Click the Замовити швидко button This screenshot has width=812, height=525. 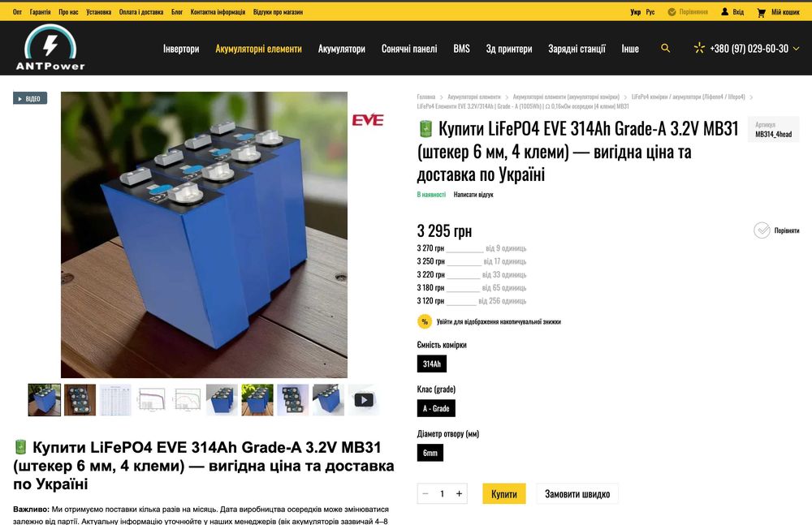point(577,494)
